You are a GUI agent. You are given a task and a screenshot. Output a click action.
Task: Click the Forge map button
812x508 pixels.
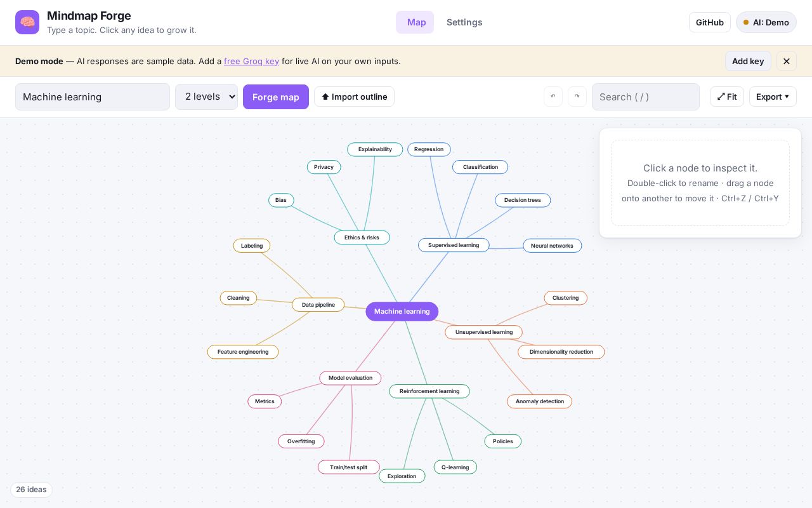point(275,97)
